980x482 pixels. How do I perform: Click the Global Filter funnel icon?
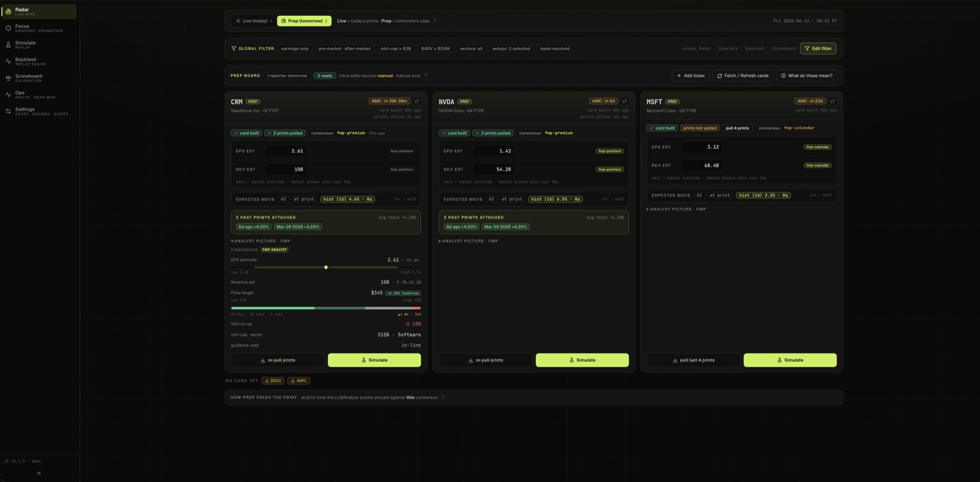coord(233,48)
